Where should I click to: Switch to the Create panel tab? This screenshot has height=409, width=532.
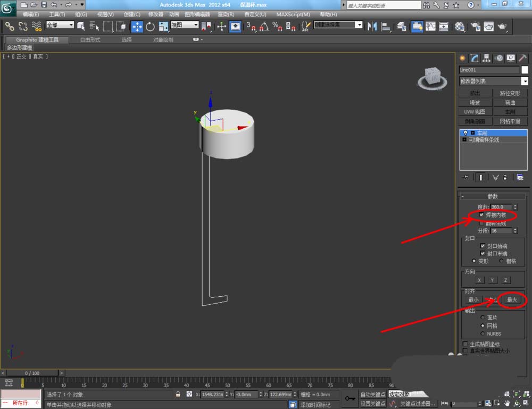pyautogui.click(x=462, y=58)
